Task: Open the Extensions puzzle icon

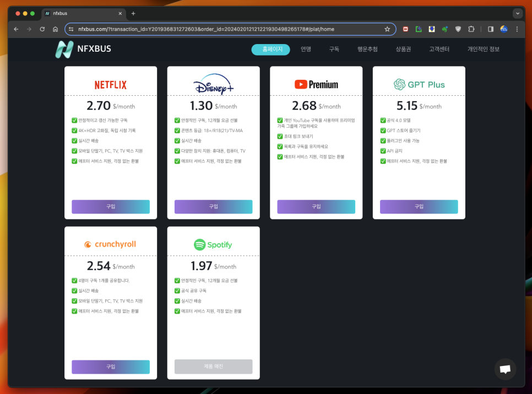Action: coord(471,29)
